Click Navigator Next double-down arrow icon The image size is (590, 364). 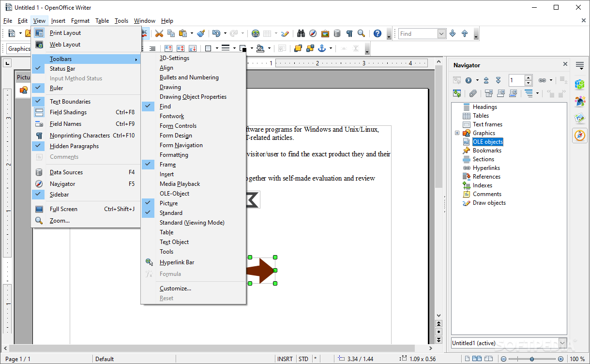[498, 80]
